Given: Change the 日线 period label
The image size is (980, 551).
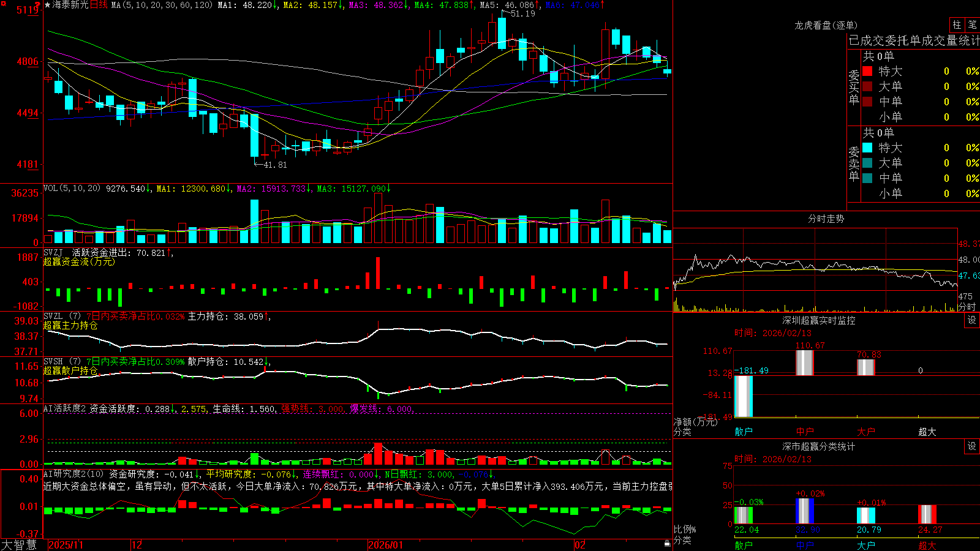Looking at the screenshot, I should coord(99,5).
